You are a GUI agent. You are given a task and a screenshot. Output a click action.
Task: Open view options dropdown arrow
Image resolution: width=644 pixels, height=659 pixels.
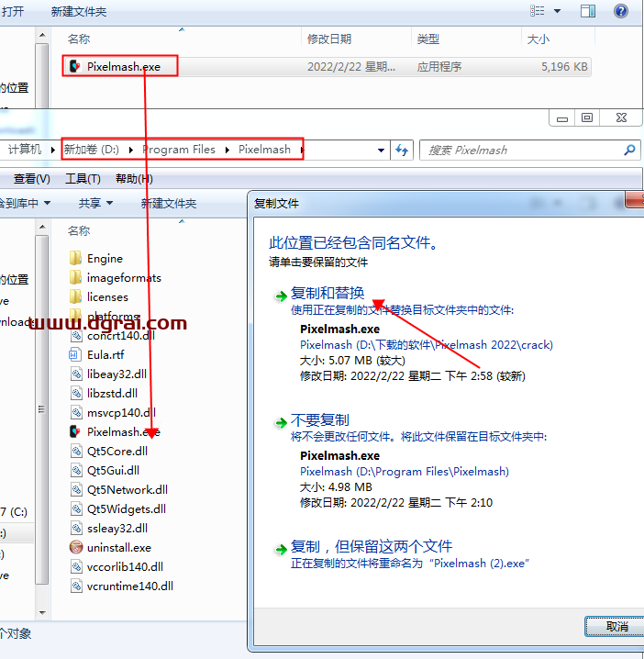(x=557, y=11)
